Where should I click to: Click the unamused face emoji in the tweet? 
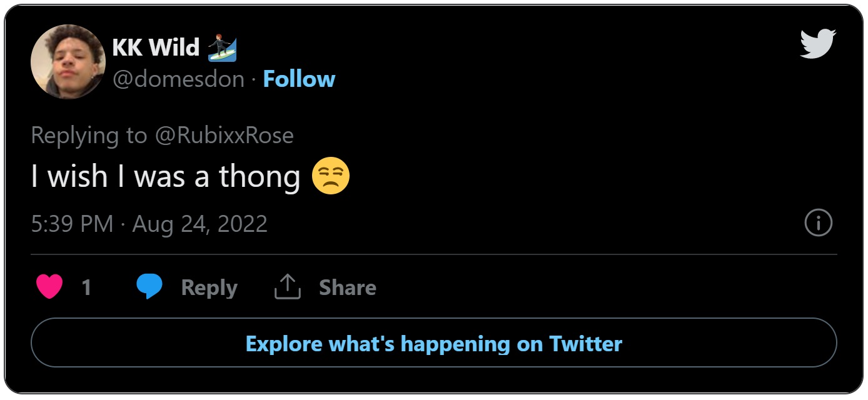click(x=331, y=176)
